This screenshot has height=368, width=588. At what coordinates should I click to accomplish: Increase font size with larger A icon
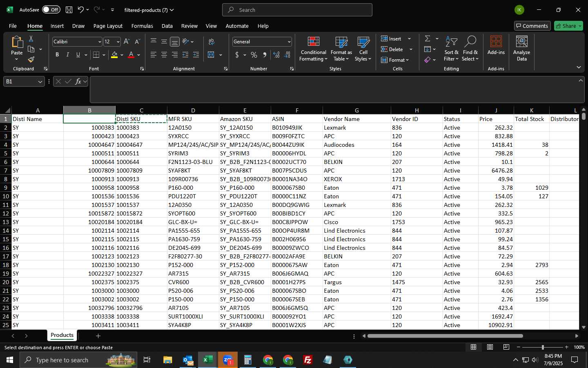click(x=127, y=42)
